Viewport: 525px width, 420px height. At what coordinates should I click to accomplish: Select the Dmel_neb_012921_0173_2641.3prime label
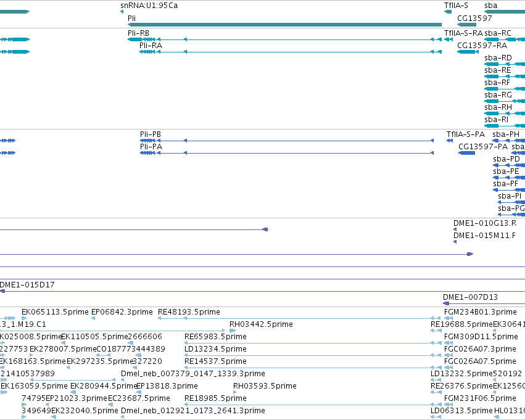tap(193, 411)
